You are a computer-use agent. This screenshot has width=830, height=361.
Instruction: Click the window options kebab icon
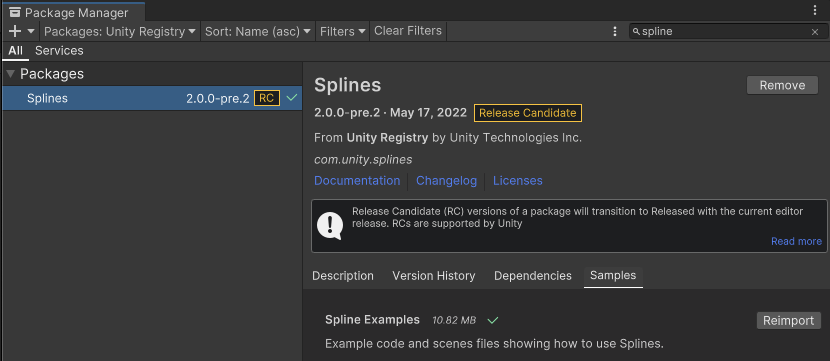pyautogui.click(x=815, y=10)
